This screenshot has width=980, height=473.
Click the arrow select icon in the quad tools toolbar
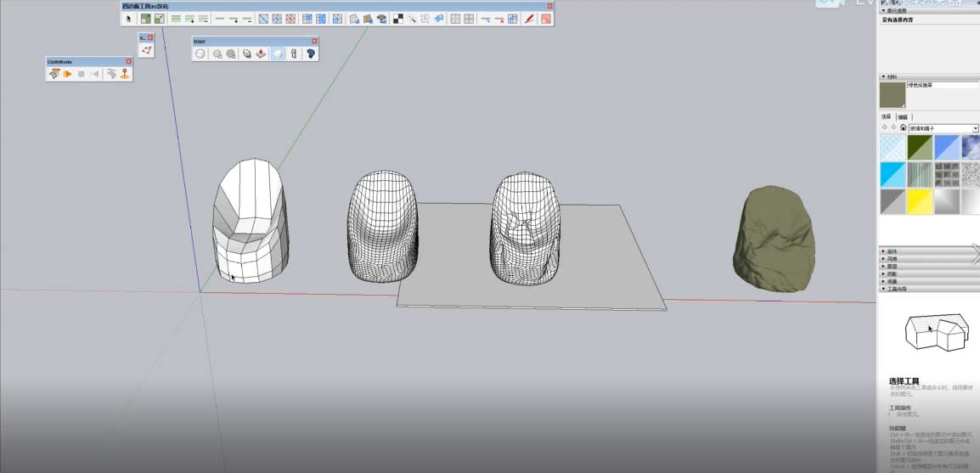tap(130, 19)
